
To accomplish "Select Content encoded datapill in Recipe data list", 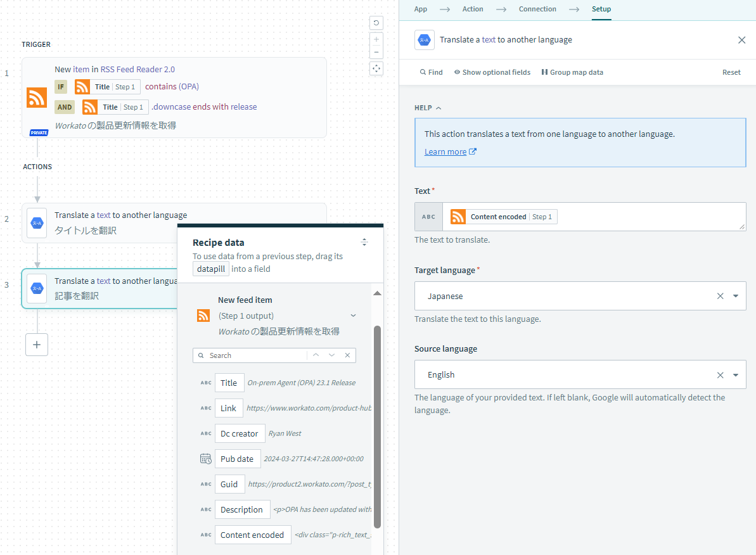I will click(x=253, y=535).
